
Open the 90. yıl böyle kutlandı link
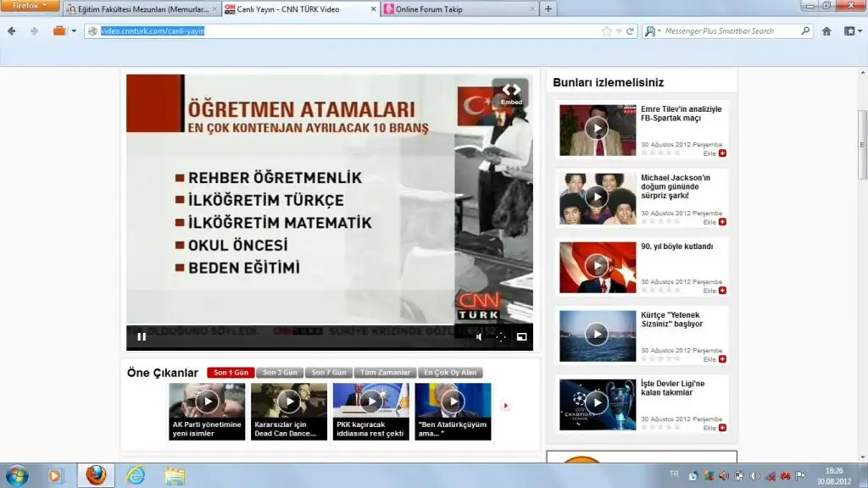[x=677, y=247]
